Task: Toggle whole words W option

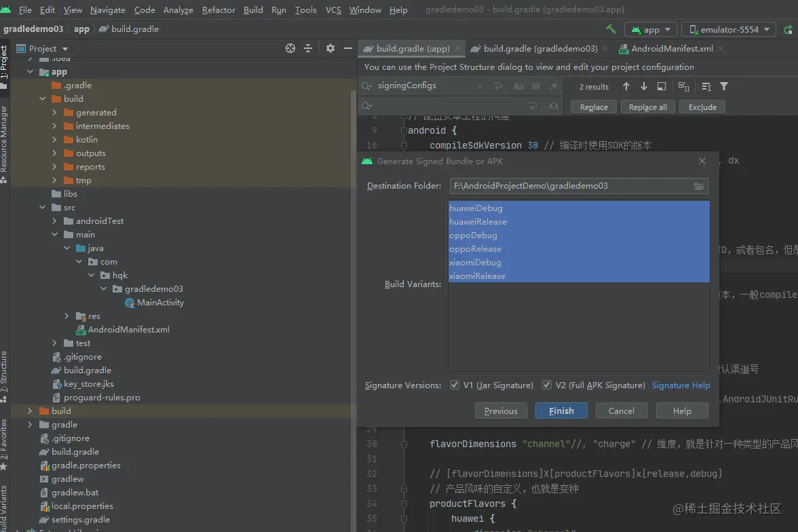Action: tap(536, 87)
